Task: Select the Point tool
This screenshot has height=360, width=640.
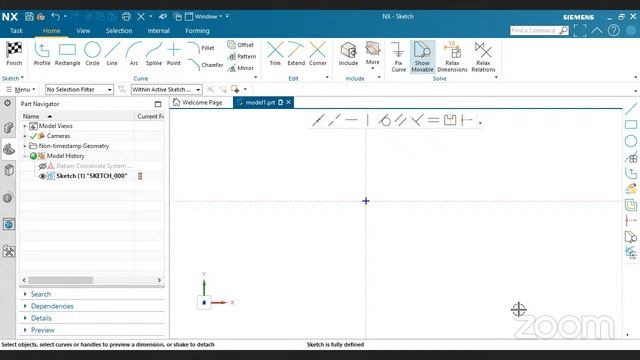Action: (x=173, y=53)
